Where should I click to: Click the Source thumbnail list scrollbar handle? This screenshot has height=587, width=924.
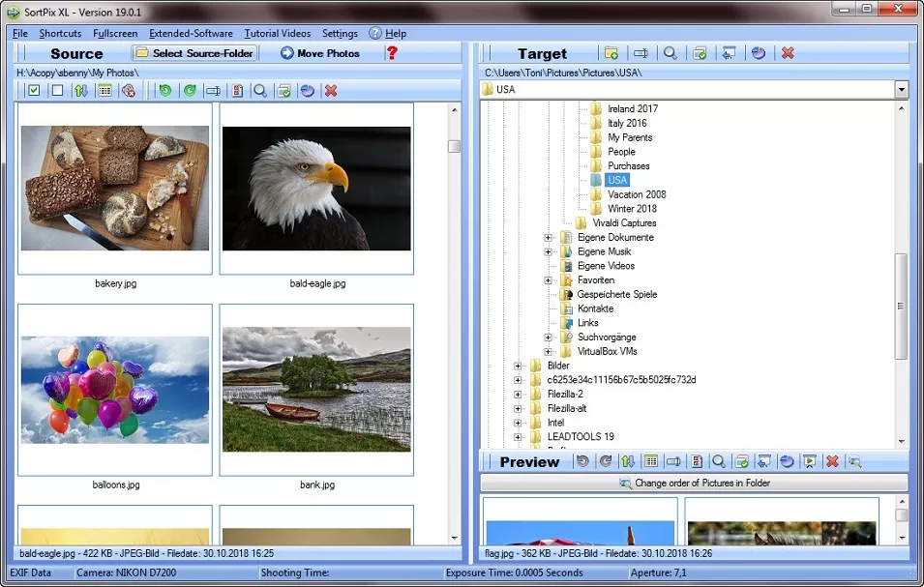point(454,146)
